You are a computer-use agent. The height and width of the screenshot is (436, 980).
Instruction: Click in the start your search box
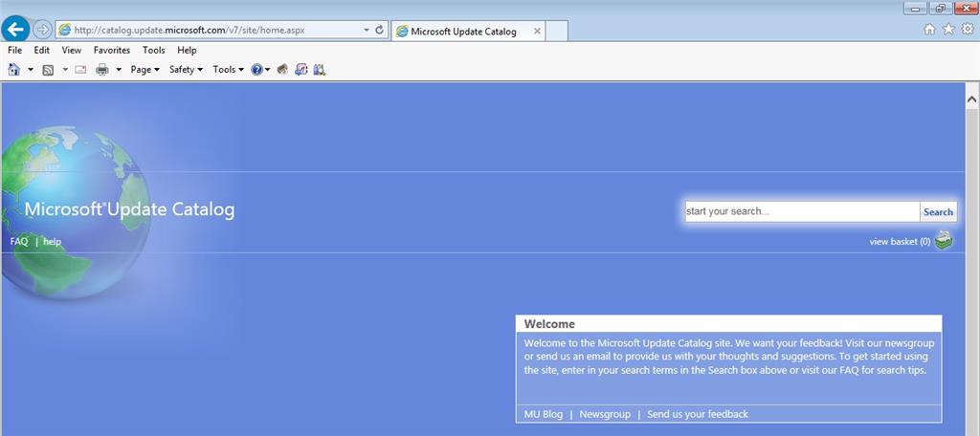point(802,211)
